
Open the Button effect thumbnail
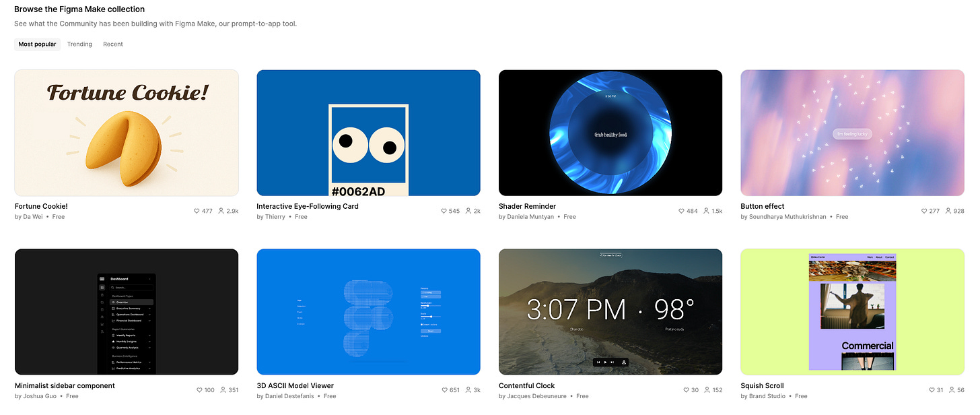(852, 133)
